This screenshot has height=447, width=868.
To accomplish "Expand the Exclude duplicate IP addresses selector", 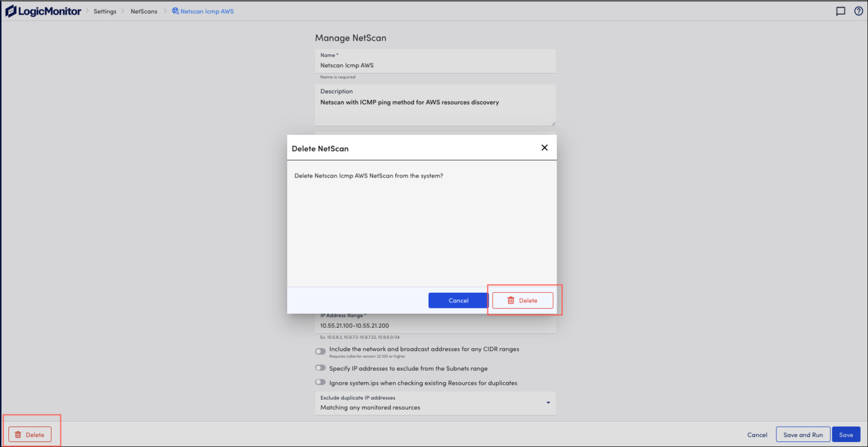I will coord(435,402).
